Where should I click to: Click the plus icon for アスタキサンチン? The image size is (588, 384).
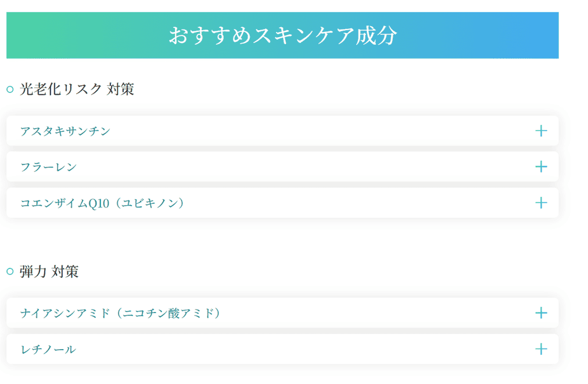[541, 131]
